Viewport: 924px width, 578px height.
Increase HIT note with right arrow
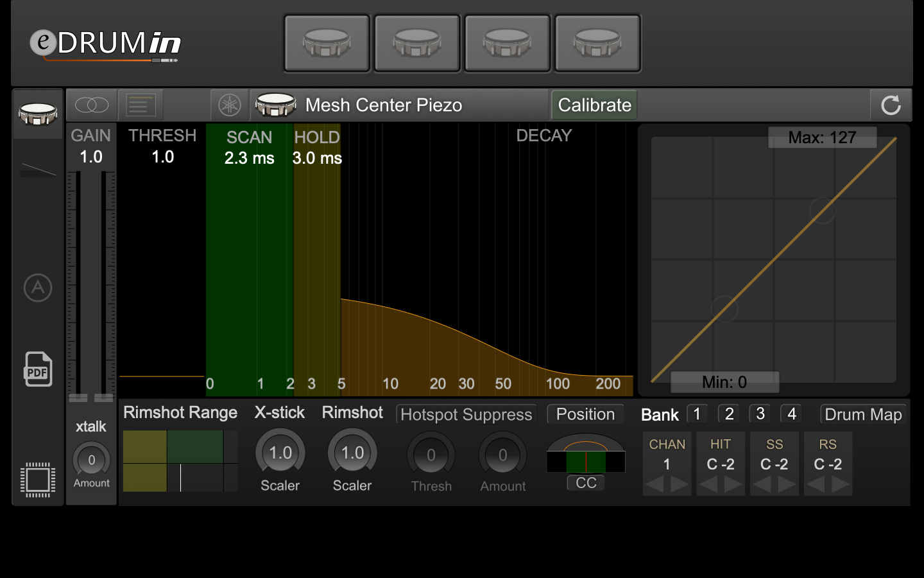[733, 485]
